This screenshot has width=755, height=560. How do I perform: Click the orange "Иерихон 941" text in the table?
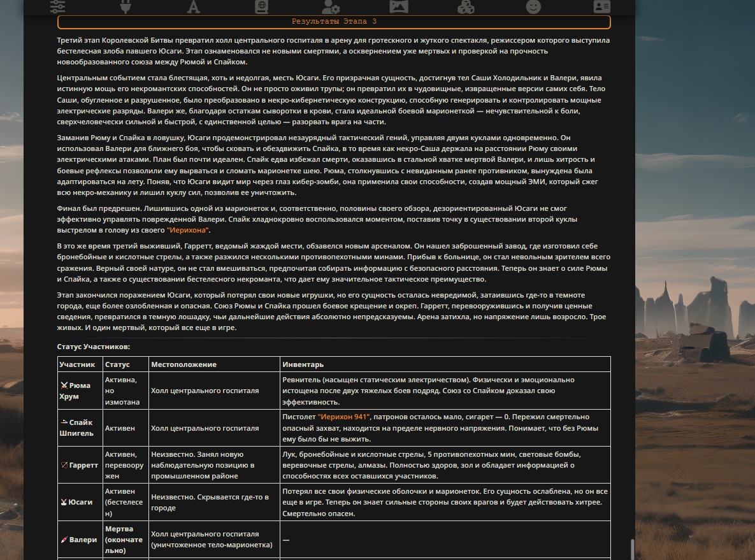coord(343,417)
